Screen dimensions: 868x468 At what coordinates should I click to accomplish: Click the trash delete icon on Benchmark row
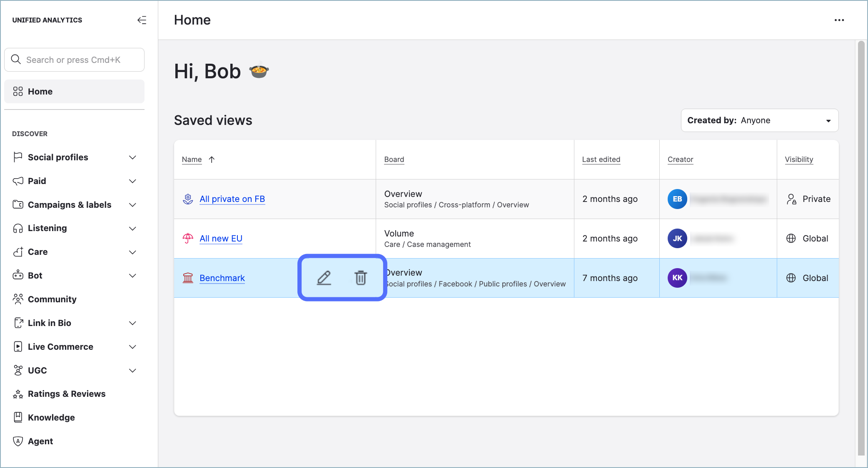360,278
